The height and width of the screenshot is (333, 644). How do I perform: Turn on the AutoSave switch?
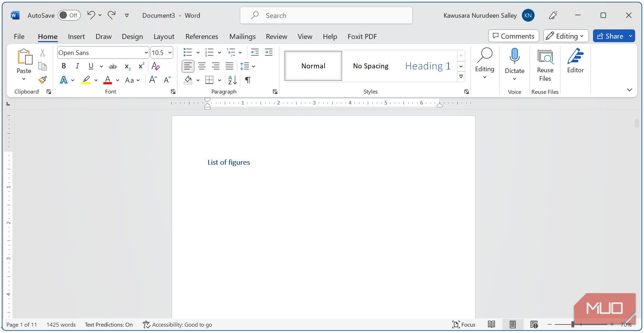pyautogui.click(x=69, y=15)
